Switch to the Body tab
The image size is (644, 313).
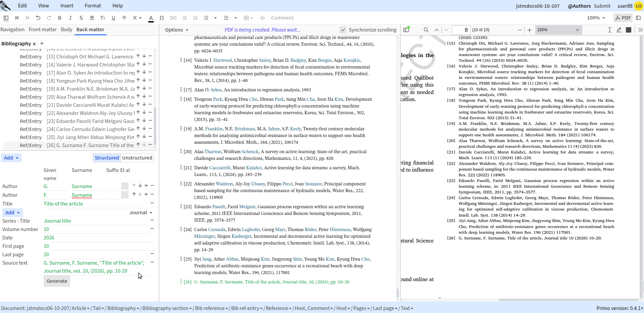pos(66,30)
